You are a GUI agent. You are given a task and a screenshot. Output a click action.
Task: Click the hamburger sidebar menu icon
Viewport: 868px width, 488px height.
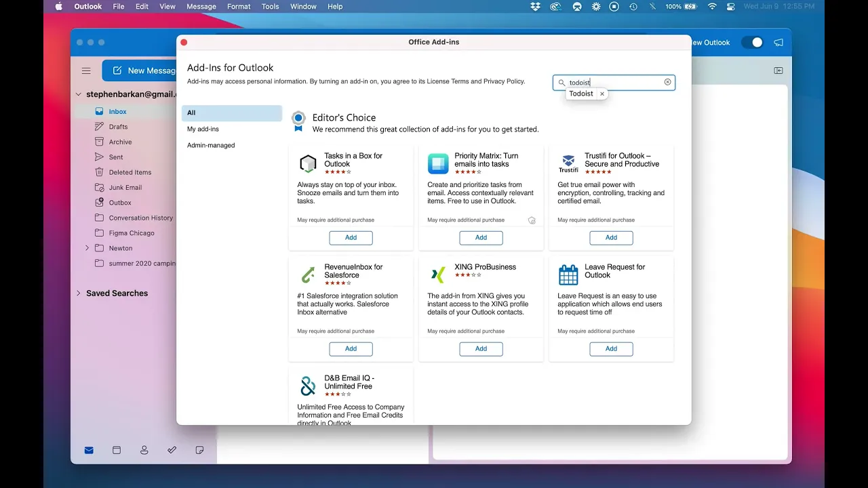(86, 70)
